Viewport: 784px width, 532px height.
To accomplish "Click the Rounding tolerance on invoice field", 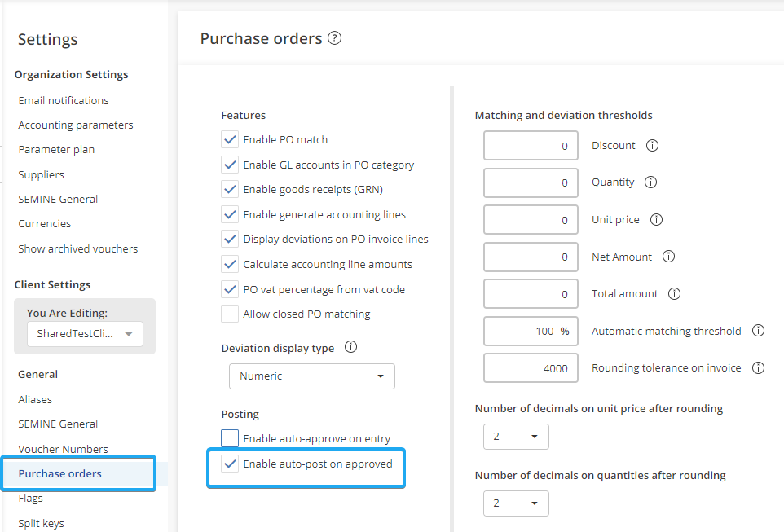I will [531, 368].
